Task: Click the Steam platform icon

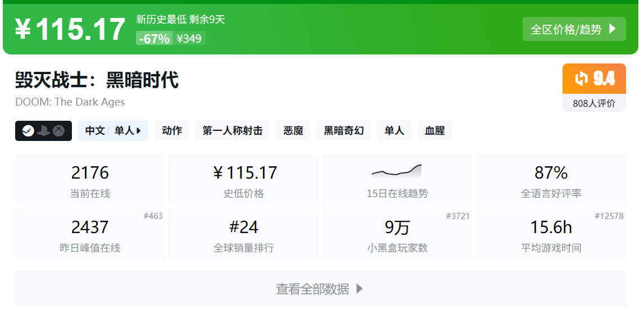Action: (x=28, y=131)
